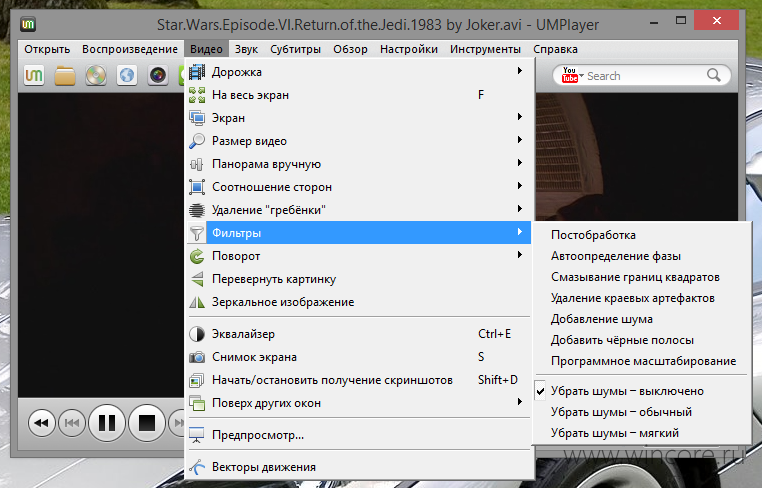Expand the Размер видео submenu

[520, 140]
